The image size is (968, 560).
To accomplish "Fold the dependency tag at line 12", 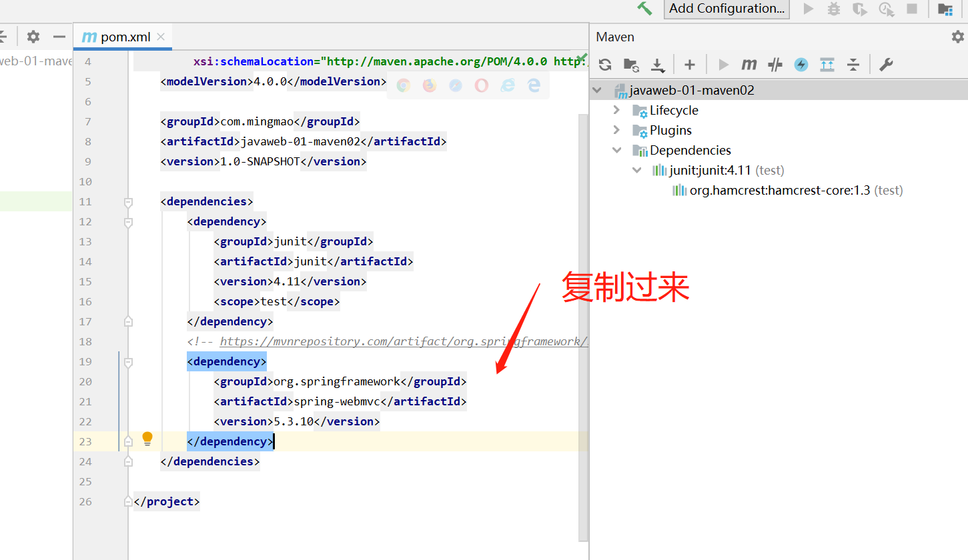I will [128, 222].
